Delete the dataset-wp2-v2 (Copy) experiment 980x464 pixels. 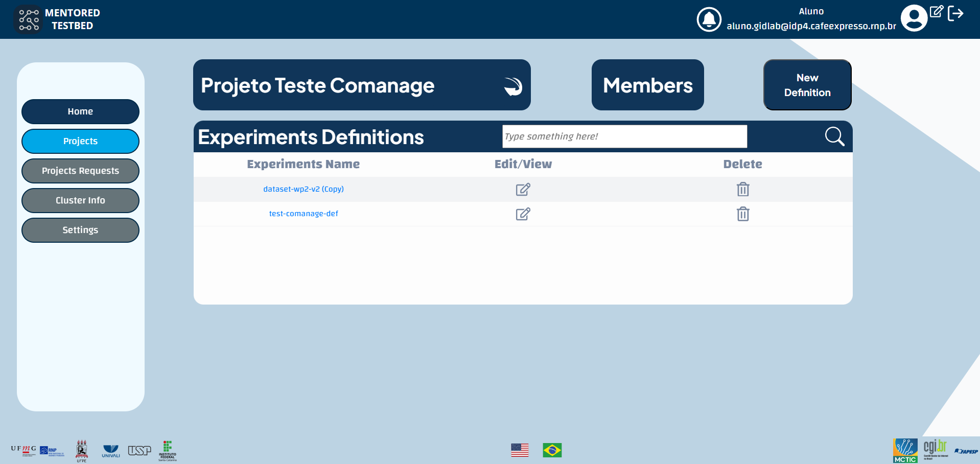[743, 190]
